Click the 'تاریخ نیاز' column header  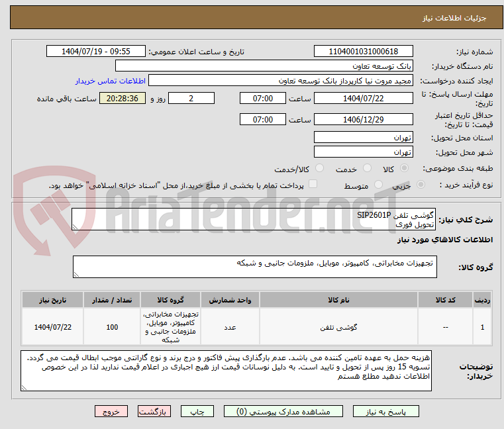(x=53, y=300)
